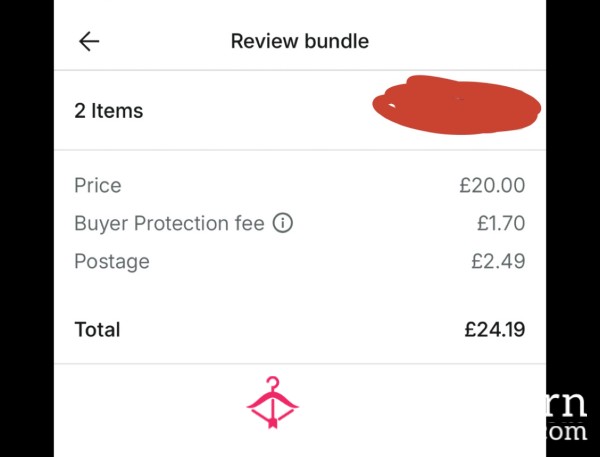
Task: Tap the Buyer Protection fee label
Action: tap(169, 223)
